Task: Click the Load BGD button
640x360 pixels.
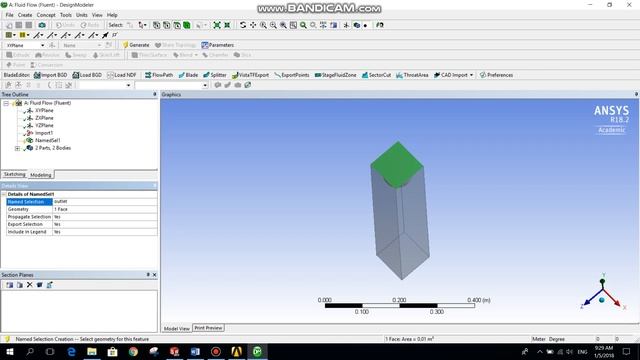Action: click(x=87, y=75)
